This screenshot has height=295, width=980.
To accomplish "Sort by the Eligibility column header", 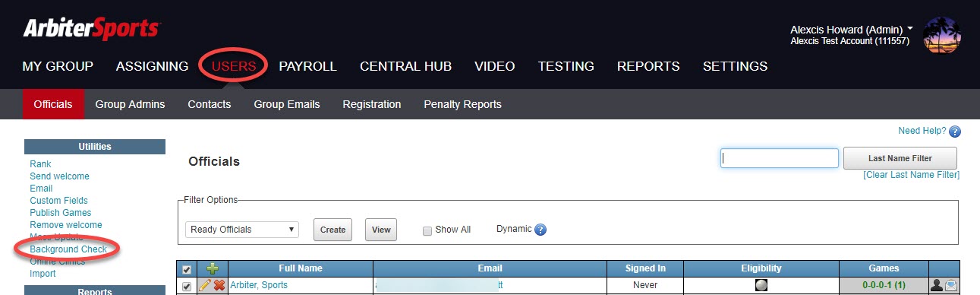I will pyautogui.click(x=761, y=268).
